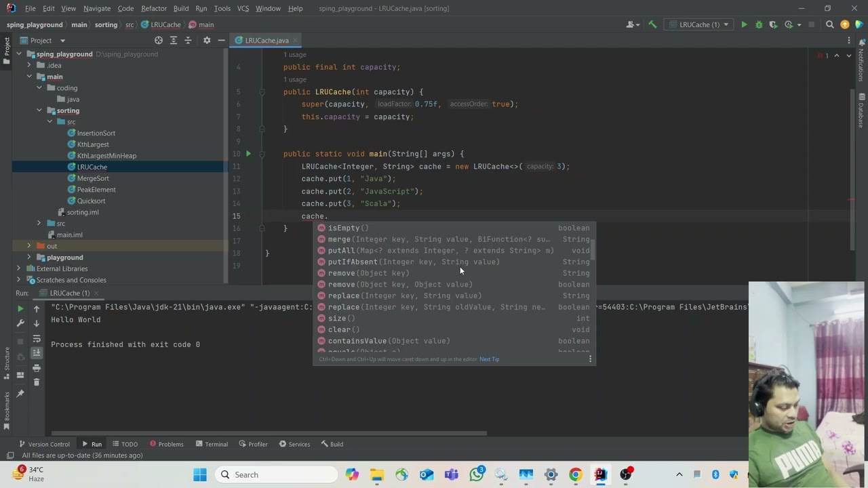The height and width of the screenshot is (488, 868).
Task: Select opened file target icon in Project panel
Action: 159,41
